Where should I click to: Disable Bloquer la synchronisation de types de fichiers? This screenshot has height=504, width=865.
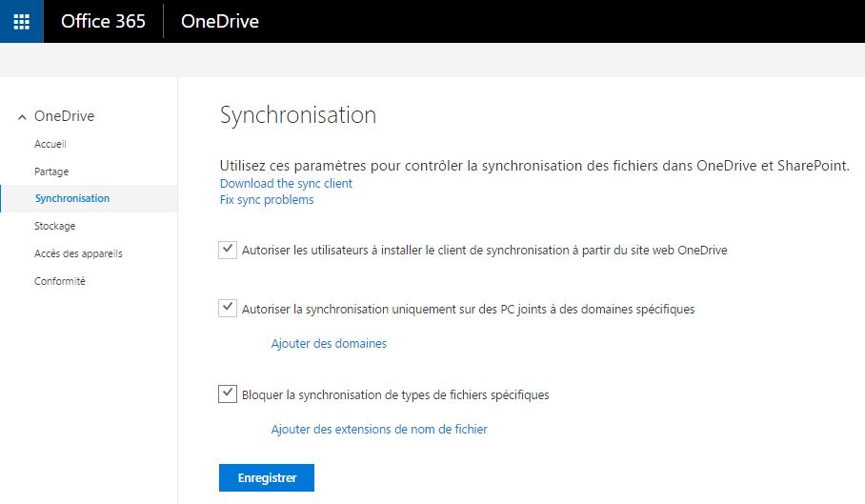coord(228,393)
